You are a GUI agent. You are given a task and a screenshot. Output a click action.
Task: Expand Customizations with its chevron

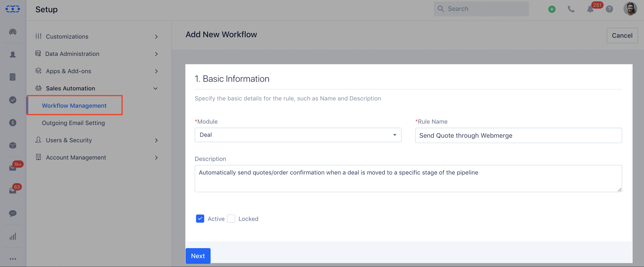[x=156, y=37]
